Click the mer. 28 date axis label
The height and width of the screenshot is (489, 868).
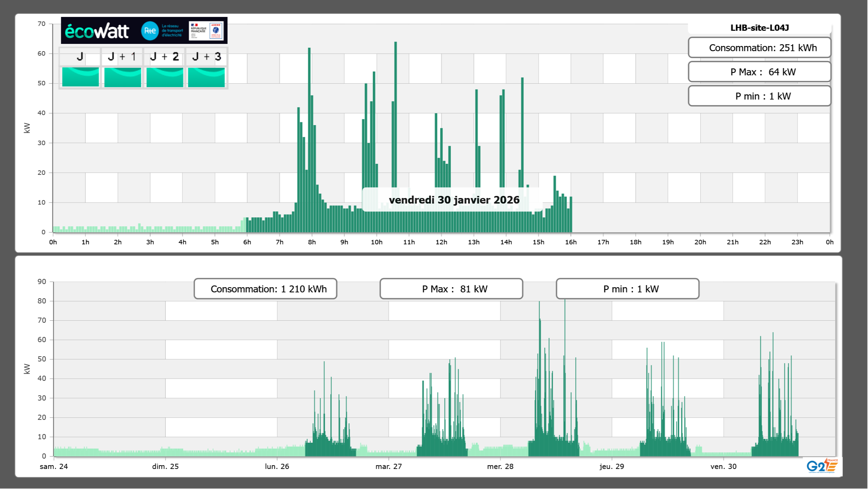pyautogui.click(x=500, y=467)
